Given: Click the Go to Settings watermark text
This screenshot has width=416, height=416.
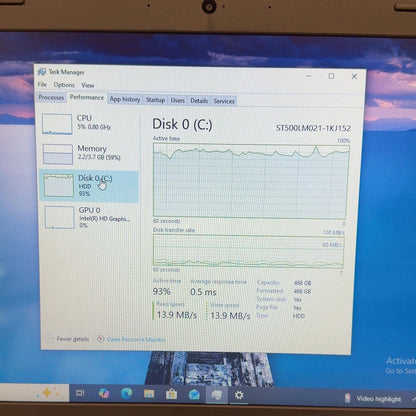Looking at the screenshot, I should 400,371.
